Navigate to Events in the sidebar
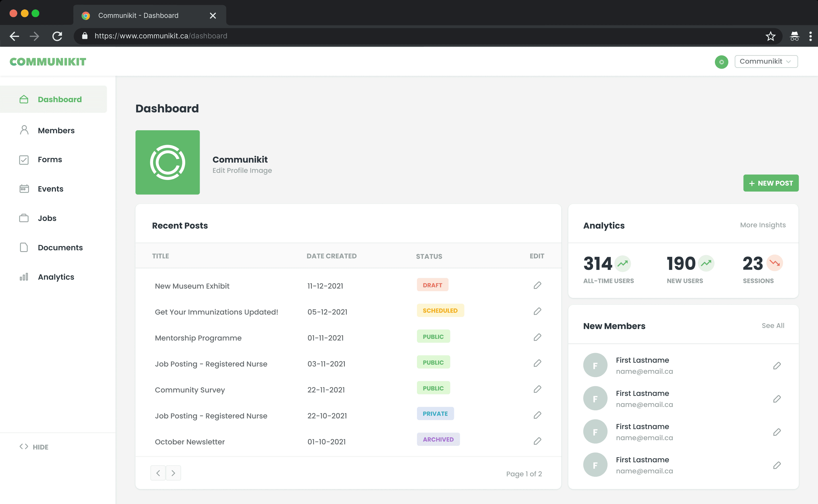Viewport: 818px width, 504px height. pyautogui.click(x=50, y=189)
